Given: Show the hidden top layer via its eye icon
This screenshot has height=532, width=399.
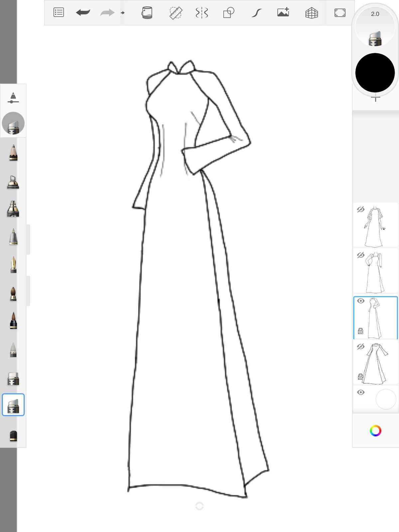Looking at the screenshot, I should point(360,209).
